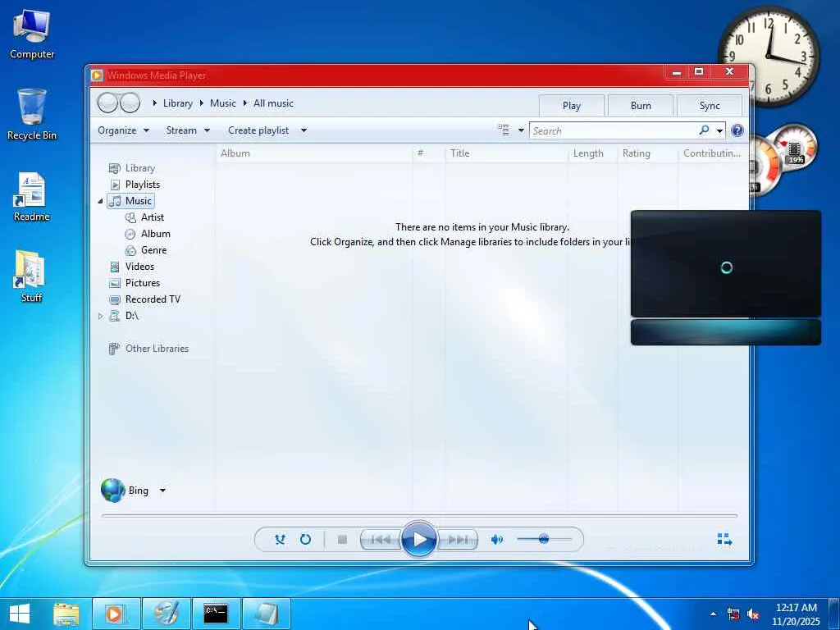Open the View options dropdown arrow

521,130
